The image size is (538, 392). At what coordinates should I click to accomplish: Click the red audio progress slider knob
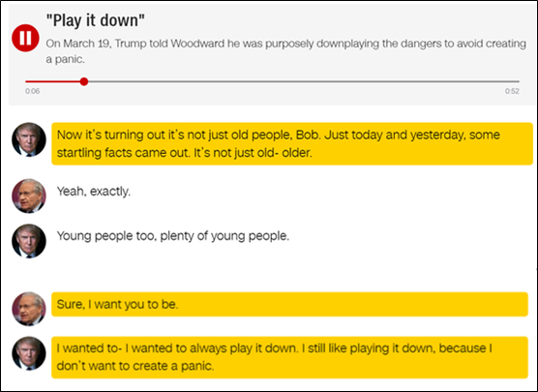tap(84, 81)
